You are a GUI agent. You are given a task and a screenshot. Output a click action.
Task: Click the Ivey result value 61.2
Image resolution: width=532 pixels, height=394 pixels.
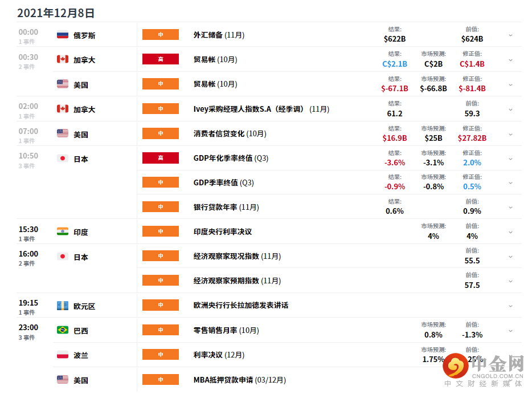click(395, 113)
